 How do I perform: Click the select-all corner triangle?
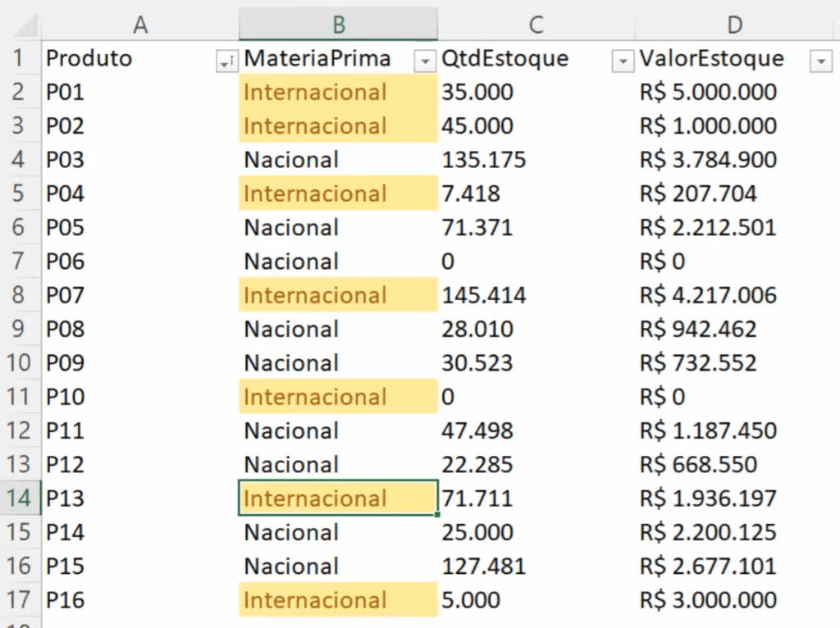(25, 25)
